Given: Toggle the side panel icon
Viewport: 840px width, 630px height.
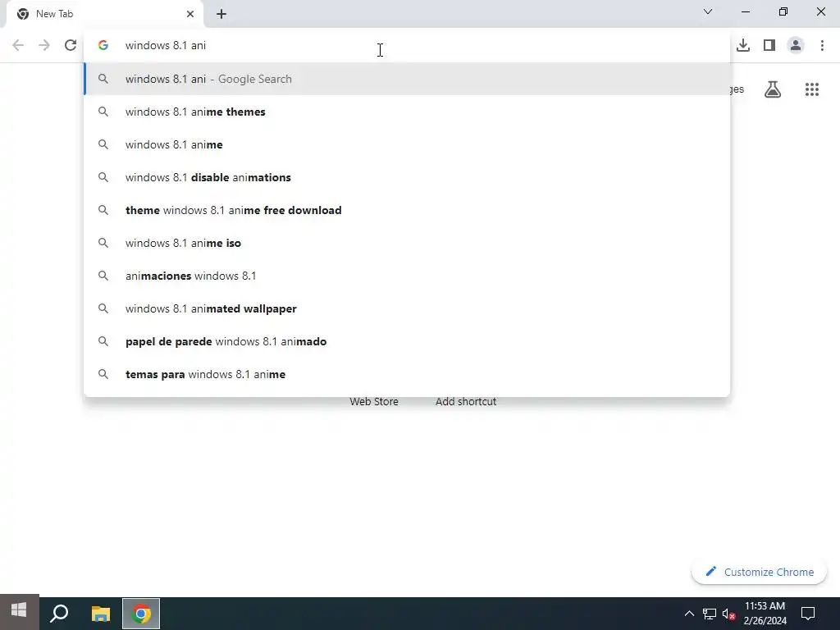Looking at the screenshot, I should [769, 46].
